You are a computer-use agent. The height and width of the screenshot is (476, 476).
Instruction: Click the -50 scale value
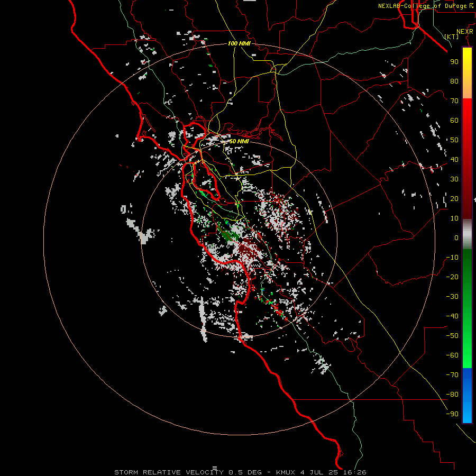tap(452, 336)
